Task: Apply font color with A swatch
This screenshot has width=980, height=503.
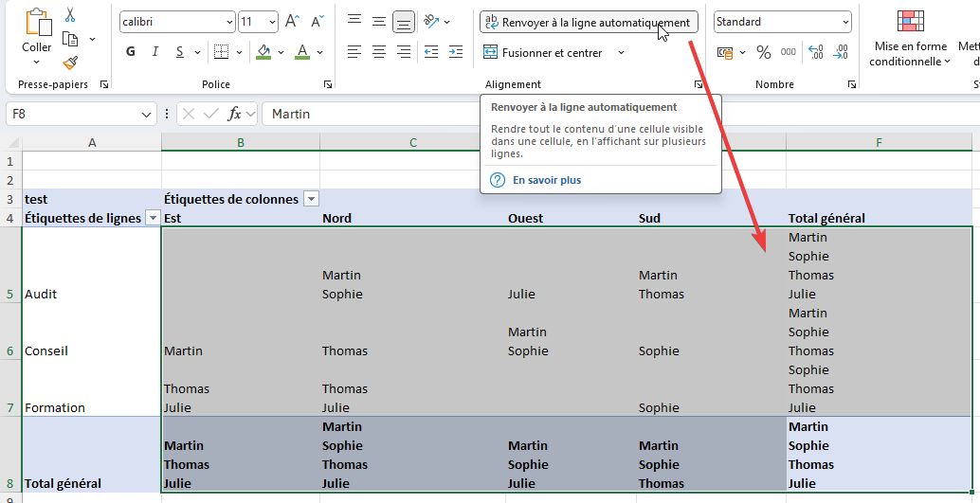Action: 303,52
